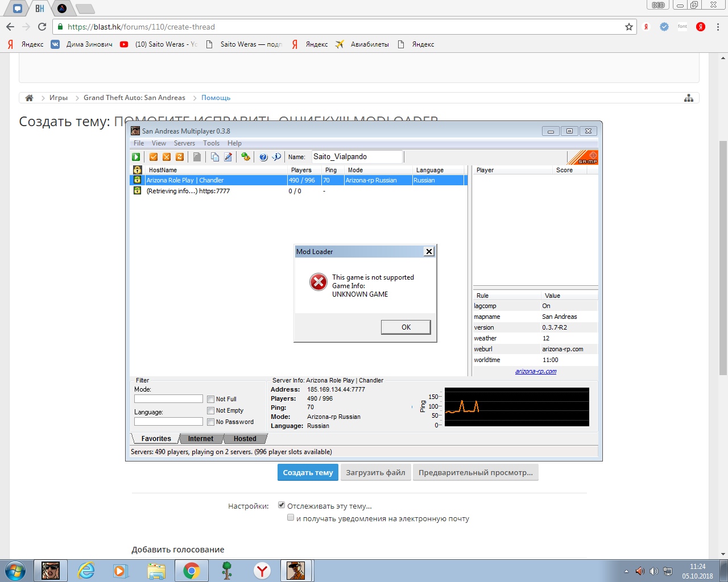
Task: Open Yandex Browser from the taskbar
Action: click(262, 571)
